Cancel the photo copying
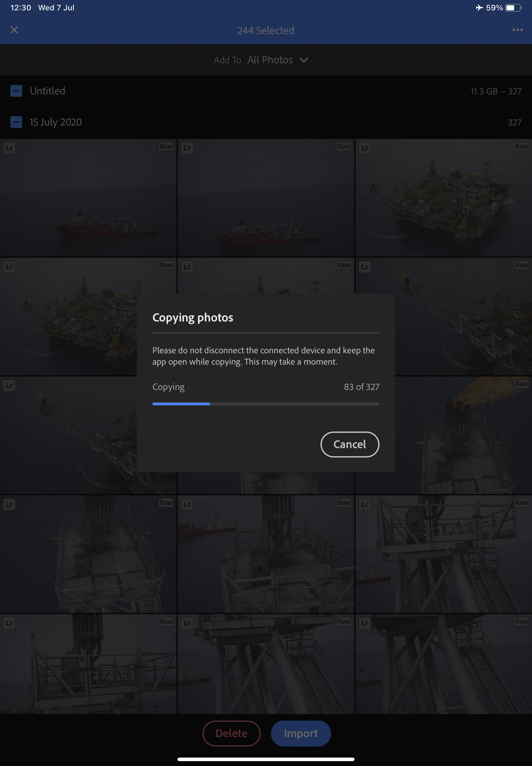Viewport: 532px width, 766px height. pyautogui.click(x=350, y=444)
